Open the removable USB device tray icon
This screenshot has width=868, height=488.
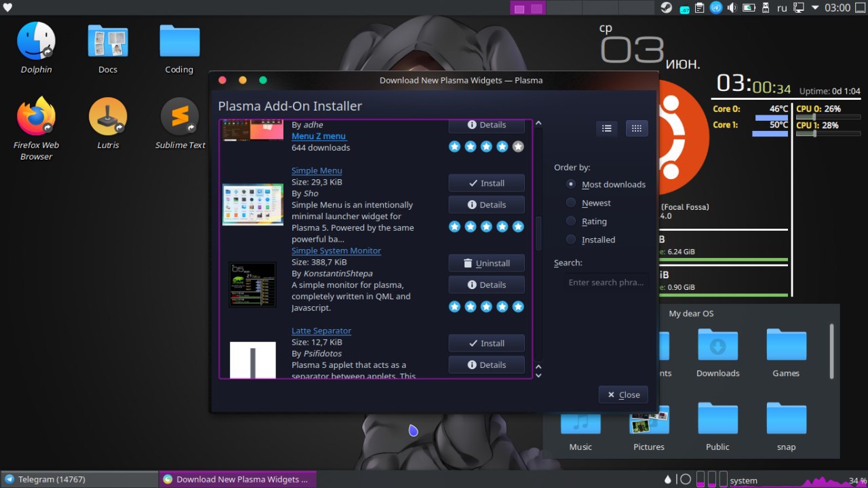[766, 8]
